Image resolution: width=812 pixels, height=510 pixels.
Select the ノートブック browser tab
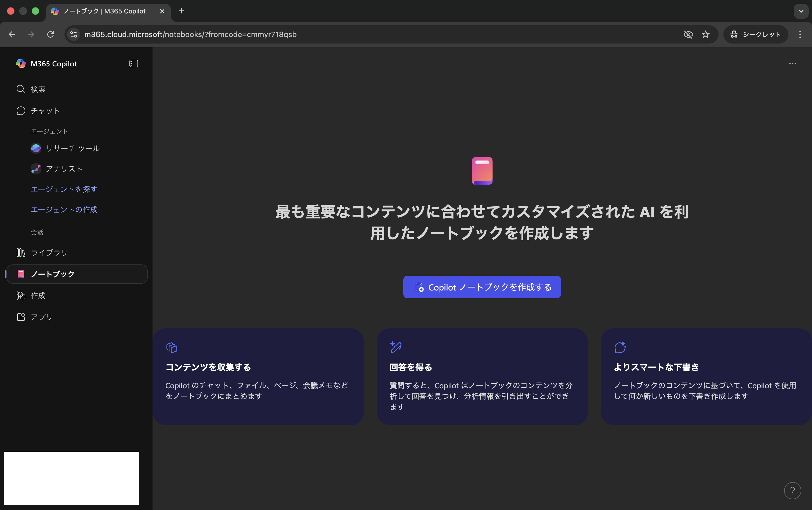pyautogui.click(x=104, y=11)
